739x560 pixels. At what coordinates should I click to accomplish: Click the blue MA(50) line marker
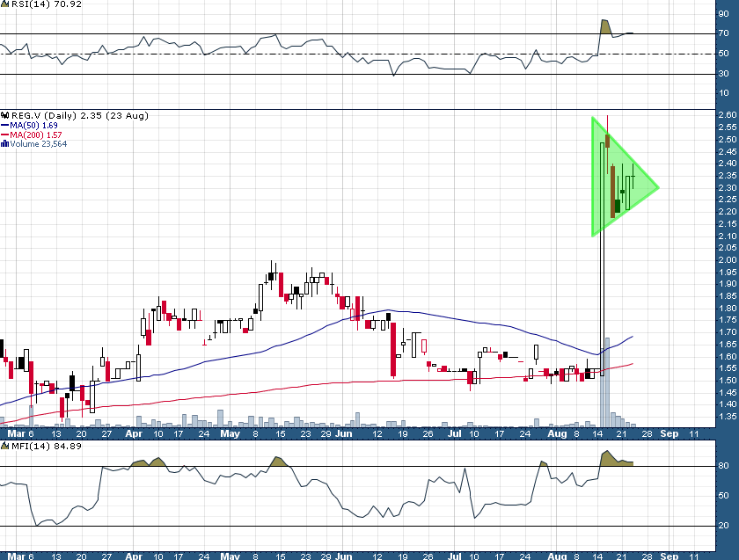tap(4, 126)
